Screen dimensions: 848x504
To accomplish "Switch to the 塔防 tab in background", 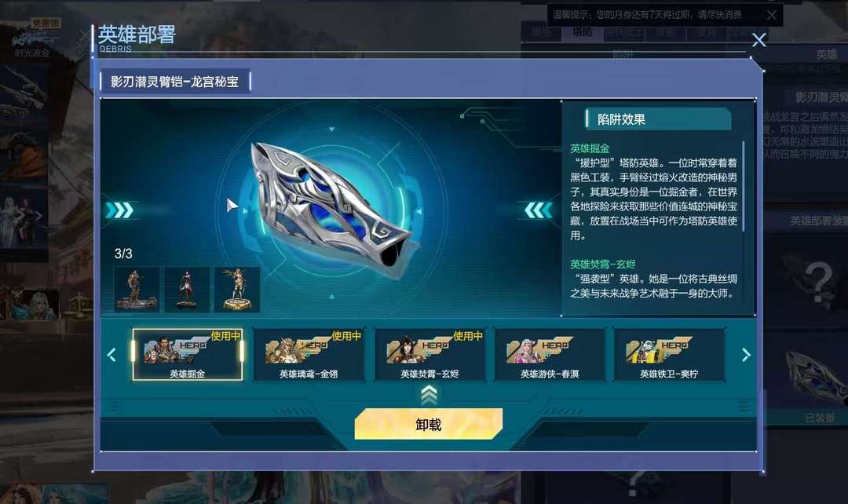I will click(582, 32).
